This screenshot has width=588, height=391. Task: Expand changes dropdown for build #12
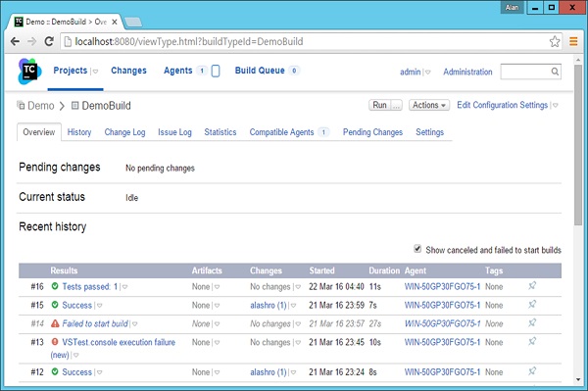pos(293,372)
